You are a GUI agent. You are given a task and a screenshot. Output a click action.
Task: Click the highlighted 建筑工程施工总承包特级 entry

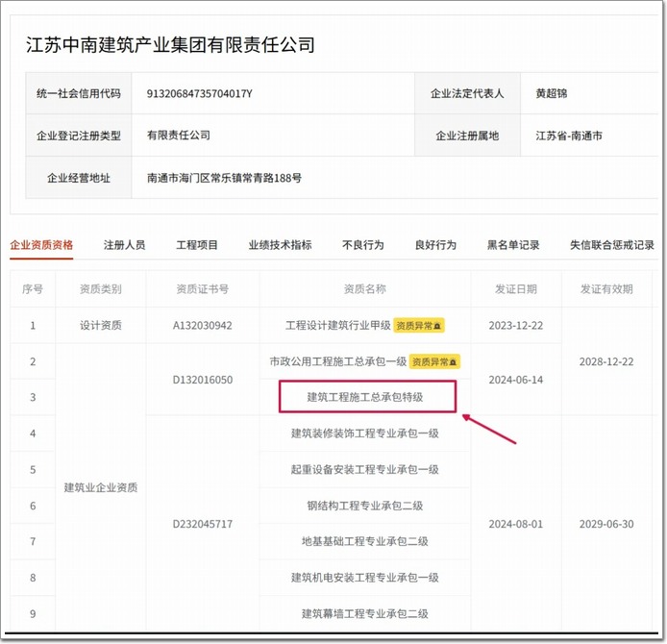pyautogui.click(x=365, y=397)
